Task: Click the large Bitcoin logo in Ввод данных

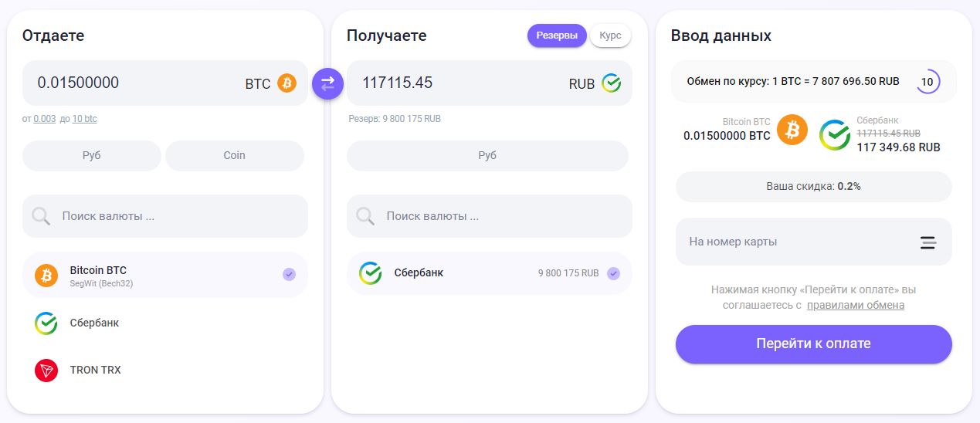Action: 792,130
